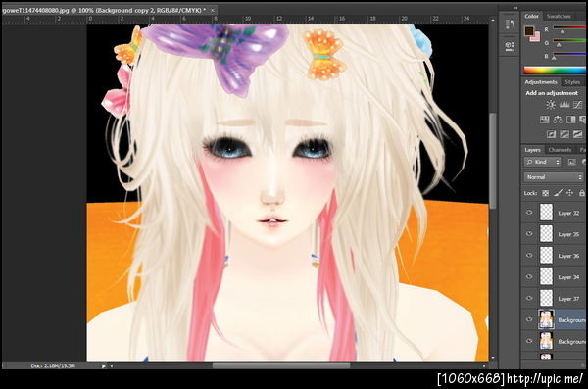Click the dark brown foreground color swatch

529,30
